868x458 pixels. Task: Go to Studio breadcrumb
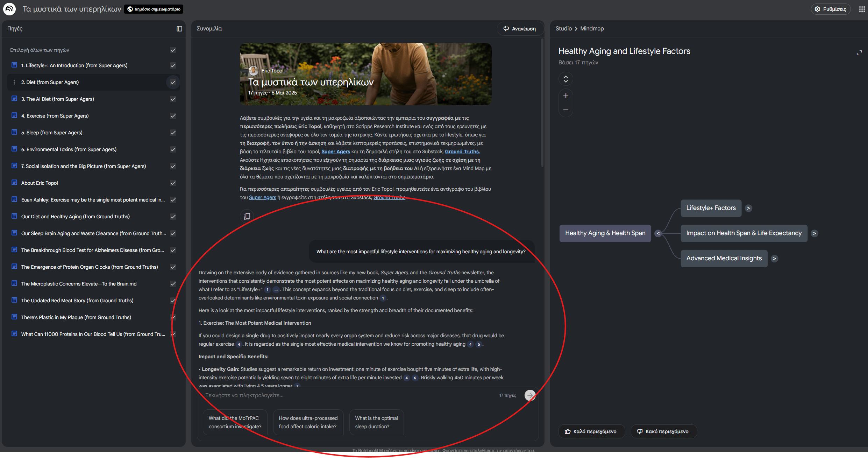563,29
